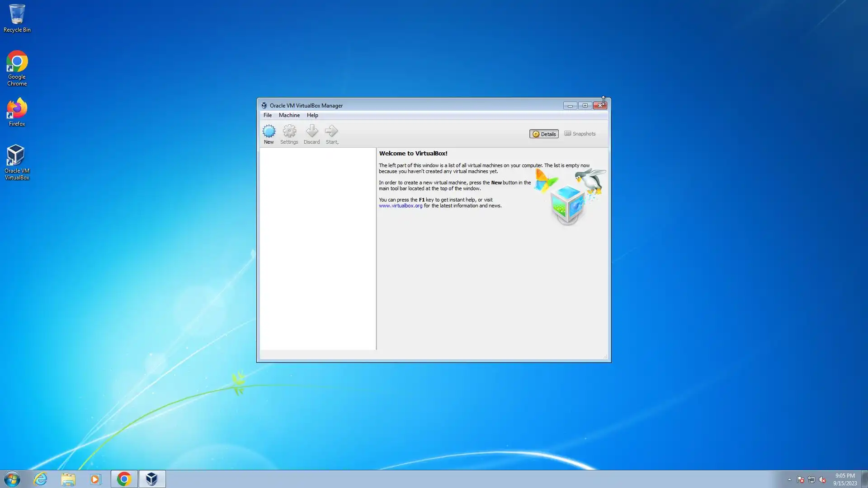Open the File menu

(268, 115)
